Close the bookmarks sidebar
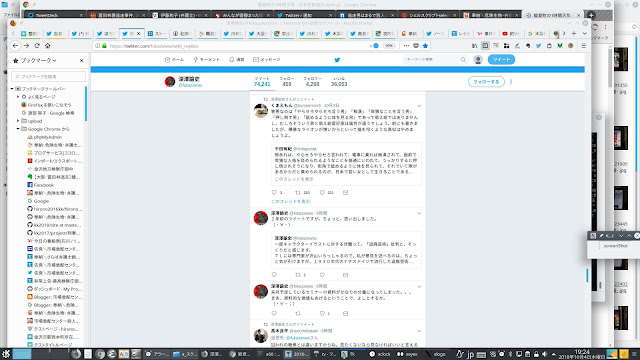The height and width of the screenshot is (360, 640). [82, 60]
